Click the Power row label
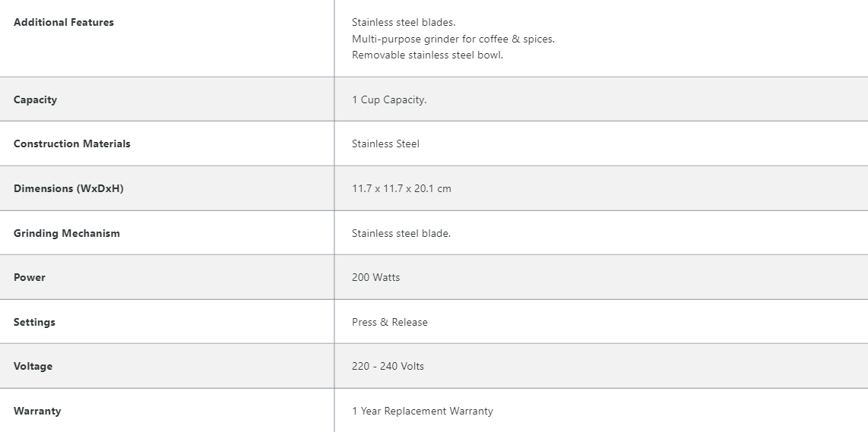The image size is (868, 432). point(30,277)
